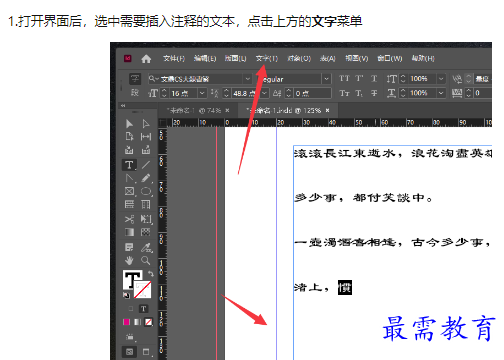Open the 文字(T) menu
504x360 pixels.
pos(267,59)
